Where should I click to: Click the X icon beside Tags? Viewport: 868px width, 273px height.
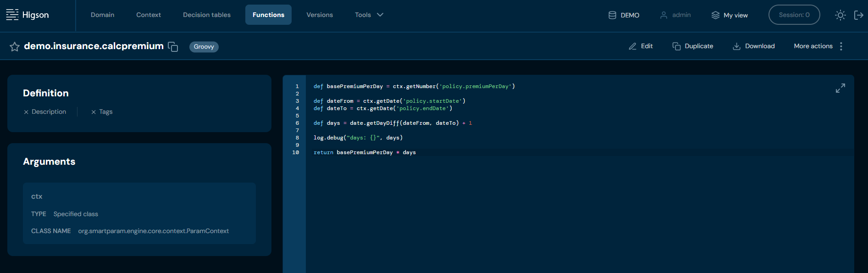(x=94, y=112)
